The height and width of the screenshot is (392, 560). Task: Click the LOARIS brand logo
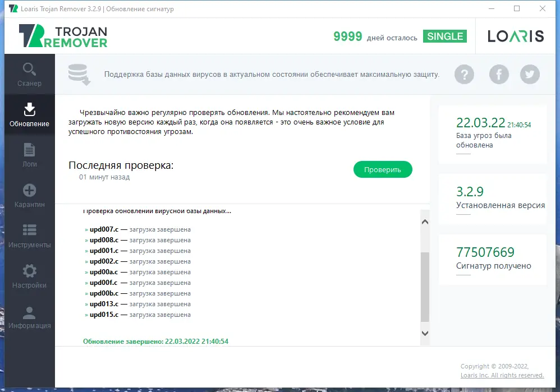pos(515,36)
